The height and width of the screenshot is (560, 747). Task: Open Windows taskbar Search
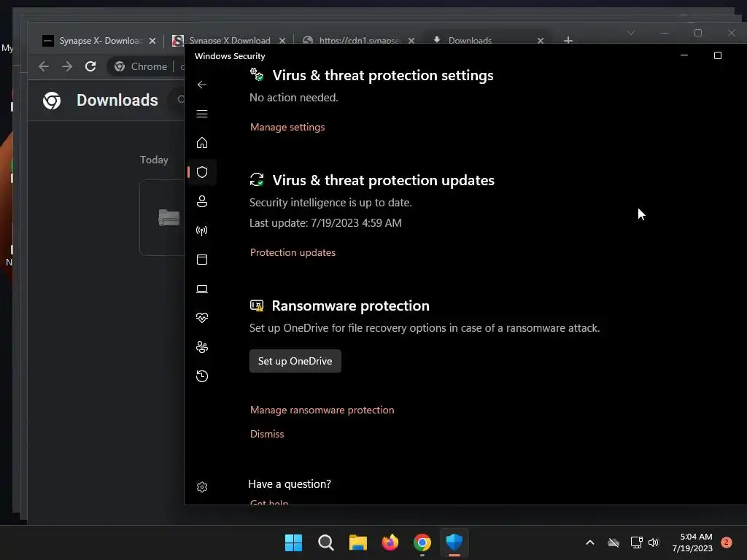(x=326, y=542)
